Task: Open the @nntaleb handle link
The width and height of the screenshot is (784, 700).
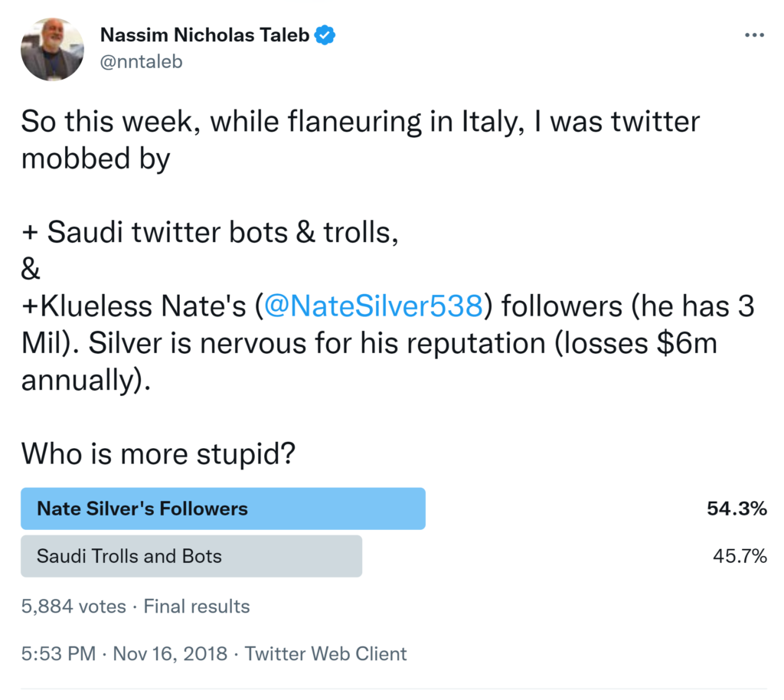Action: [142, 62]
